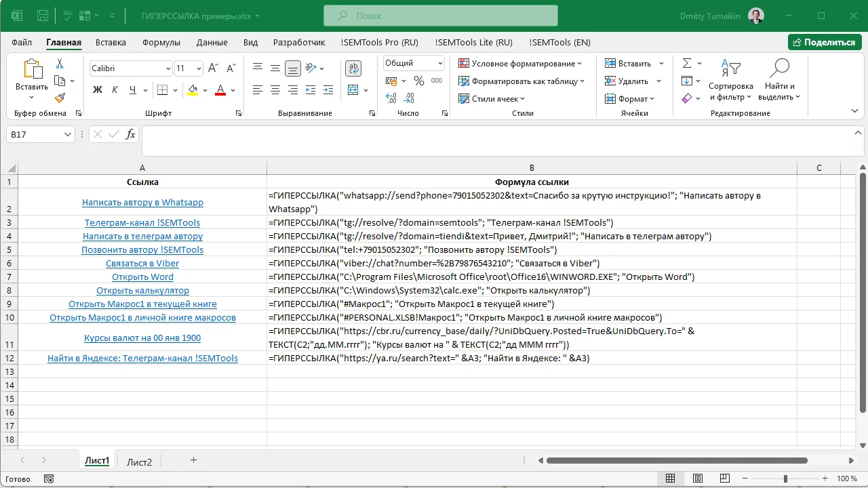The height and width of the screenshot is (488, 868).
Task: Click the Insert Function fx icon
Action: click(131, 134)
